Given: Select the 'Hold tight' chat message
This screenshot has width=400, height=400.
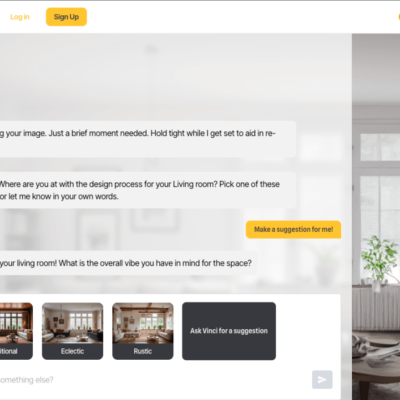Looking at the screenshot, I should click(147, 139).
